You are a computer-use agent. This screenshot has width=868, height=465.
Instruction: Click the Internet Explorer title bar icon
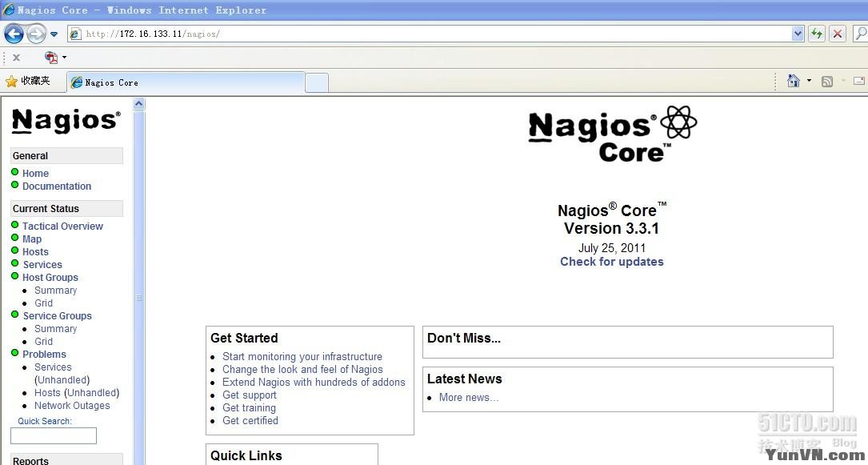tap(8, 10)
